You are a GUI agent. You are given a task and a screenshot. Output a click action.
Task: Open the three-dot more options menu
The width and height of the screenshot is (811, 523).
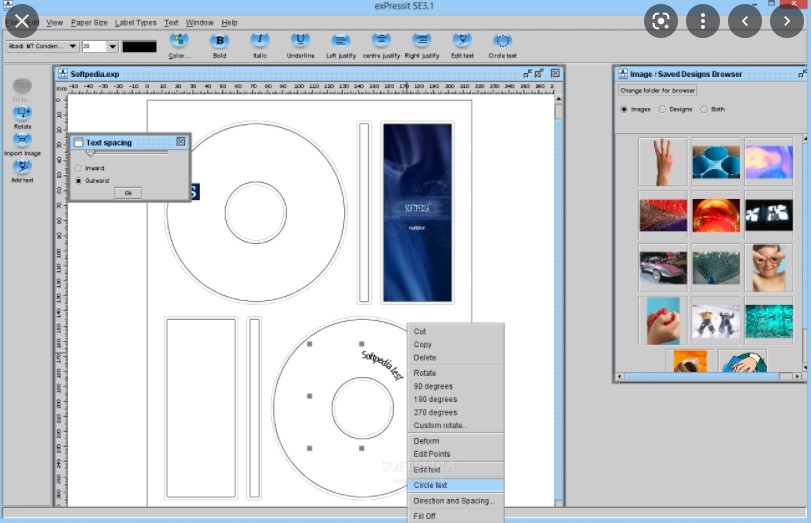point(702,21)
